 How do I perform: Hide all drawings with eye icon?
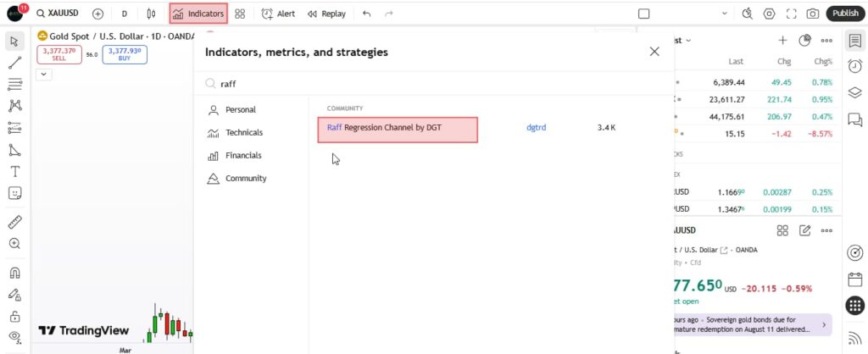pyautogui.click(x=15, y=337)
